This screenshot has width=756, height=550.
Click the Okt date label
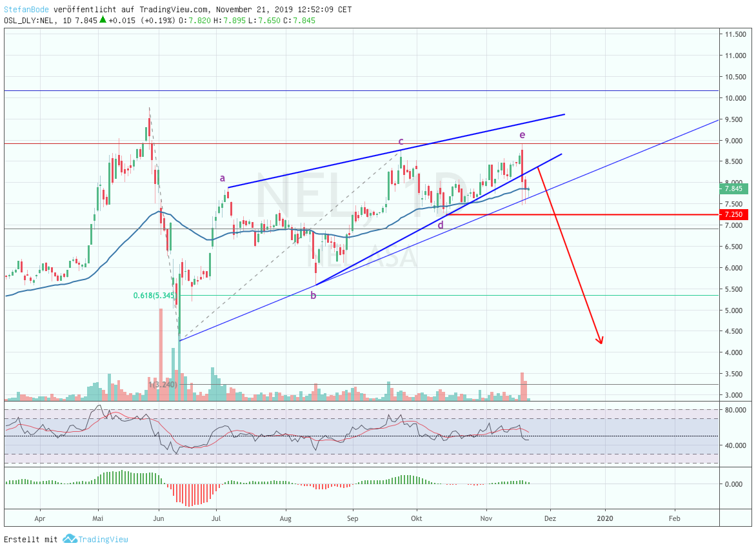pos(417,518)
